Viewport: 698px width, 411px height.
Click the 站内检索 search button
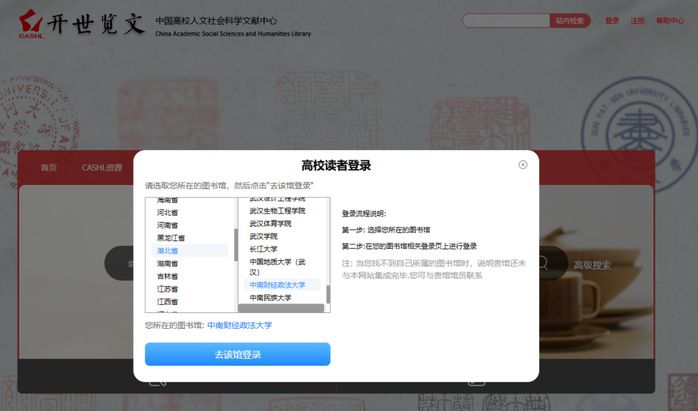[x=569, y=20]
